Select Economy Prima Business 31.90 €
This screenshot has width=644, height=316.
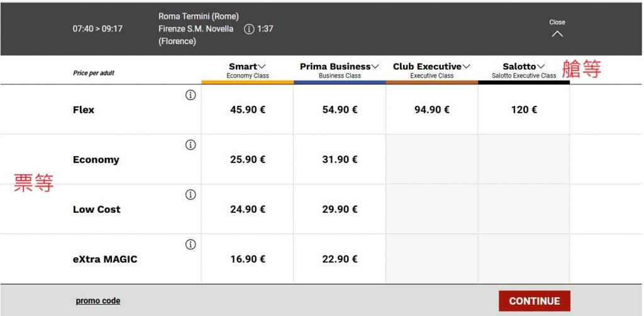click(x=340, y=159)
